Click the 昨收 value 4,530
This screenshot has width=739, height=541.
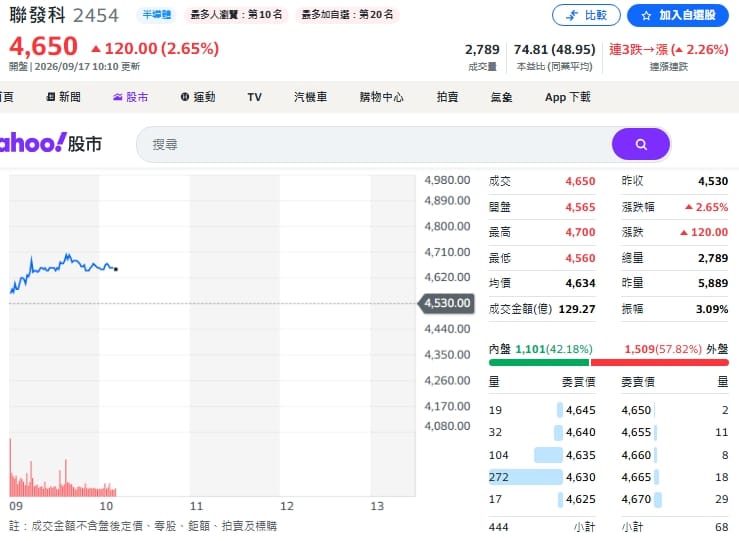click(x=713, y=181)
